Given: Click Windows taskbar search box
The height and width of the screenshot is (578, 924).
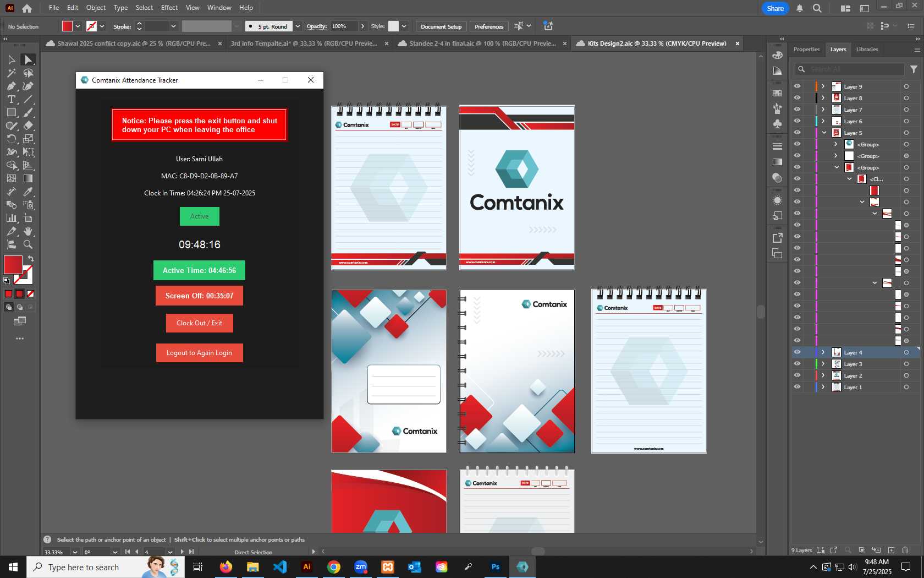Looking at the screenshot, I should click(105, 567).
